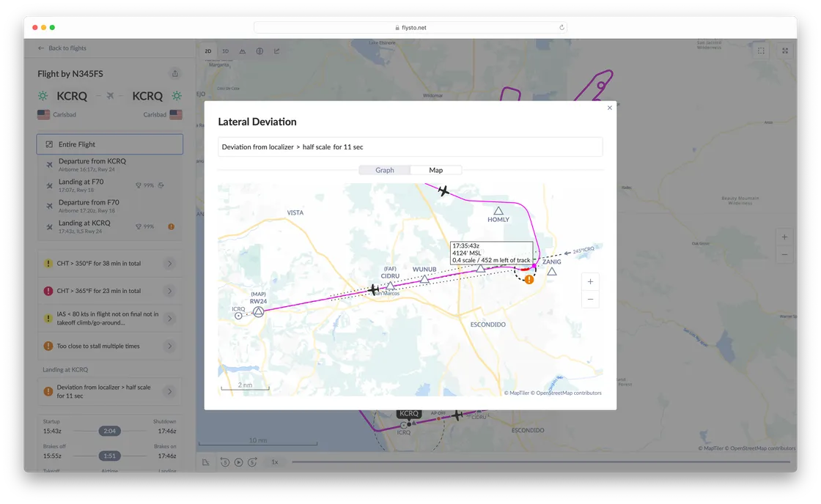Screen dimensions: 821x504
Task: Zoom in on the main background map
Action: pos(784,237)
